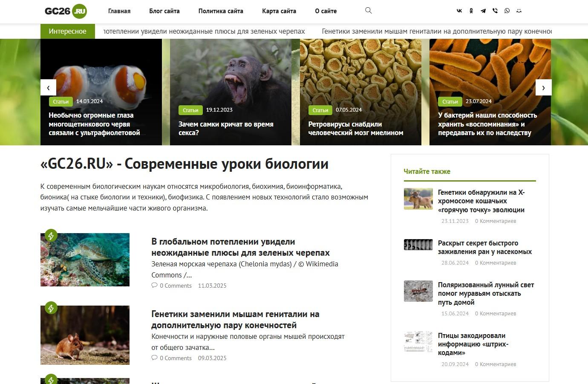Click comment bubble icon under turtle article
Viewport: 588px width, 384px height.
pos(154,285)
